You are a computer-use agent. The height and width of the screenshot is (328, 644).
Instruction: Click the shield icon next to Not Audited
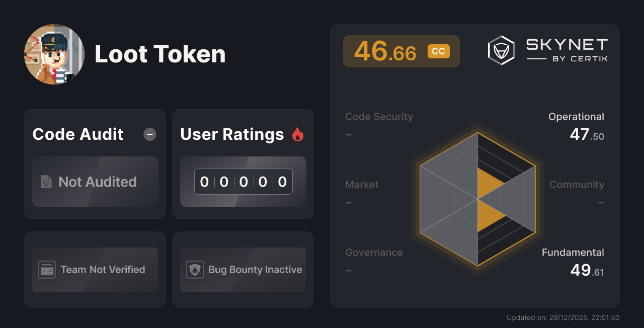46,182
